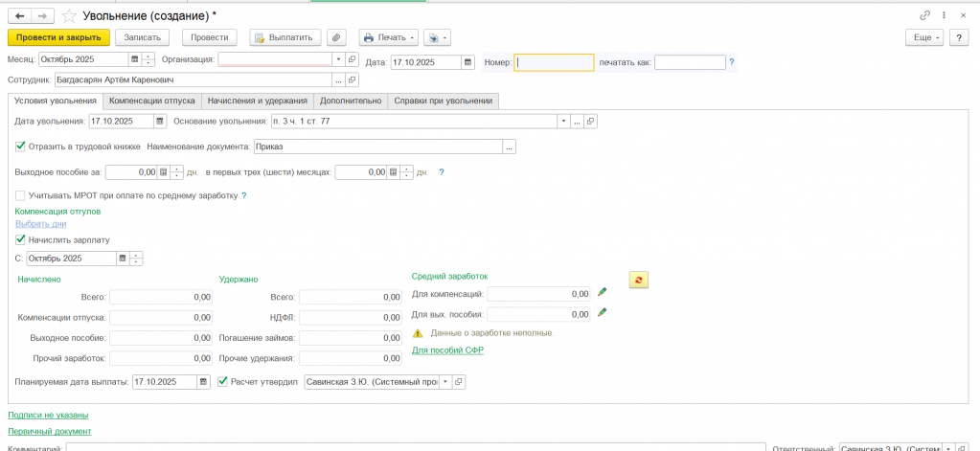This screenshot has height=451, width=980.
Task: Choose Наименование документа with ellipsis button
Action: coord(510,147)
